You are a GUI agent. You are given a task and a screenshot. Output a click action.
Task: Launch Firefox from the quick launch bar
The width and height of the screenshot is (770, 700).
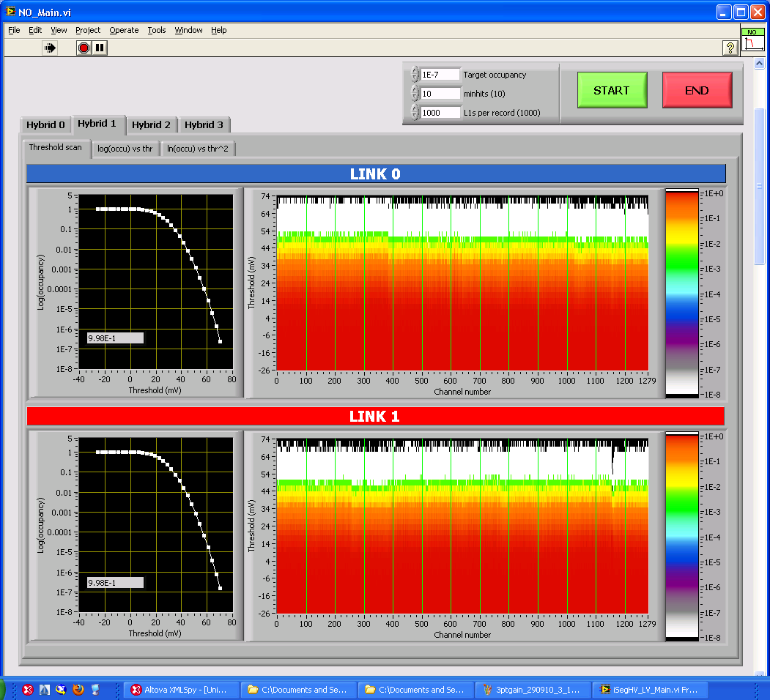[x=78, y=689]
